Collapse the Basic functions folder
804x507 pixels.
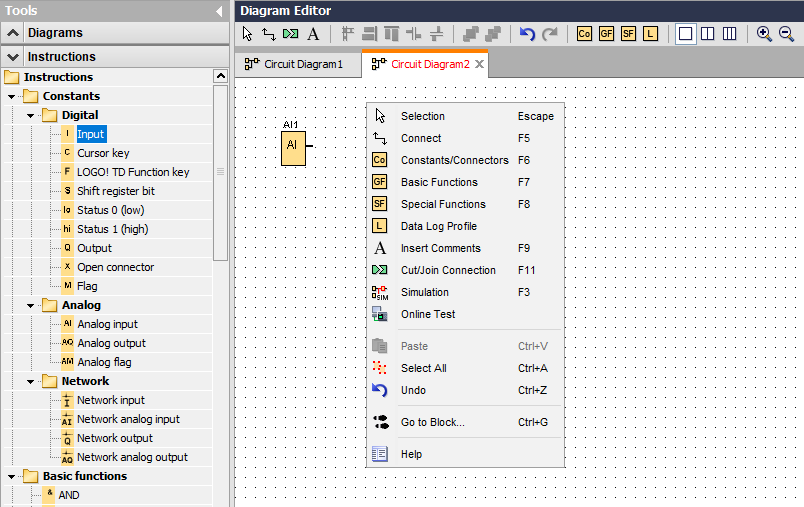point(11,476)
